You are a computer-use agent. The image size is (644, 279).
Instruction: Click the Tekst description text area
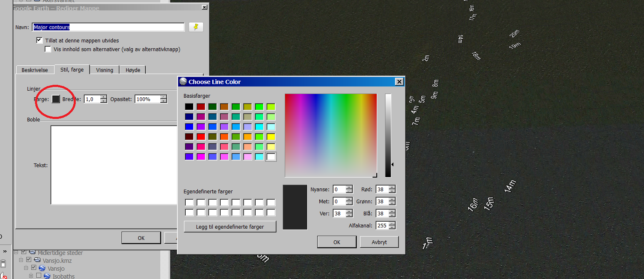[114, 165]
